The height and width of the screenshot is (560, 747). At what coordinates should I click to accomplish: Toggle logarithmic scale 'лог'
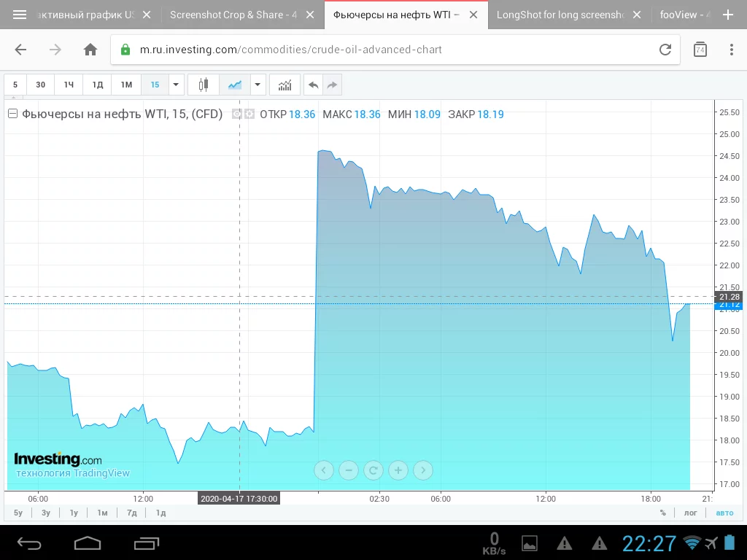click(690, 513)
